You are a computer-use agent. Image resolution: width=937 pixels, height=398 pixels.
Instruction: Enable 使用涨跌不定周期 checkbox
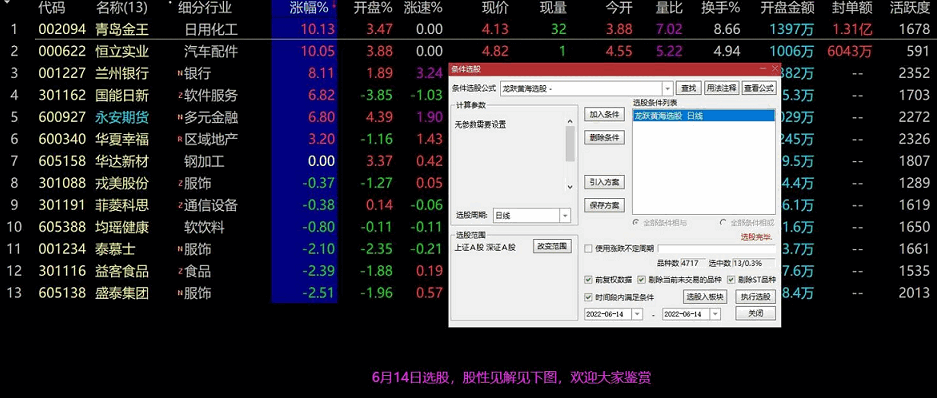coord(589,249)
